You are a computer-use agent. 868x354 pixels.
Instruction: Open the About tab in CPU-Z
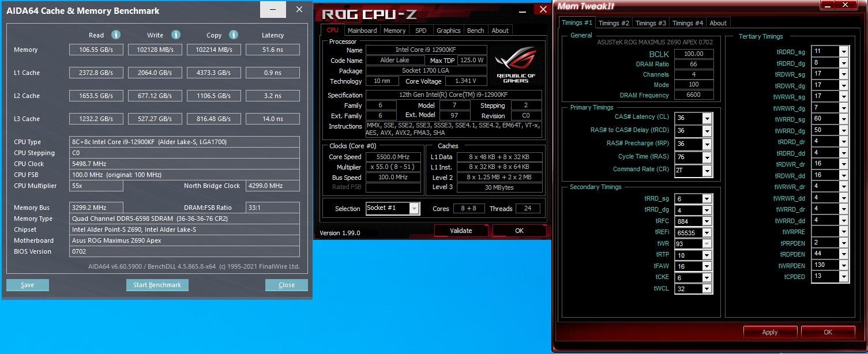(x=501, y=31)
